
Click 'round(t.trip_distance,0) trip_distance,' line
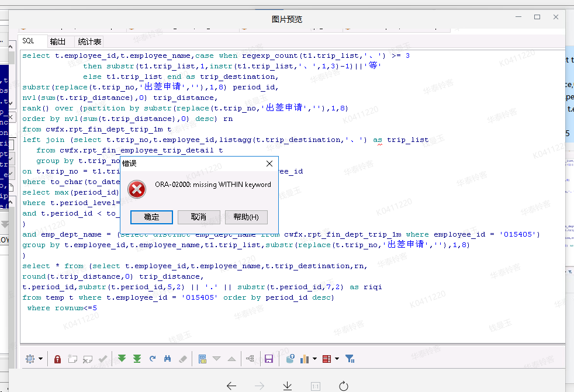click(113, 277)
